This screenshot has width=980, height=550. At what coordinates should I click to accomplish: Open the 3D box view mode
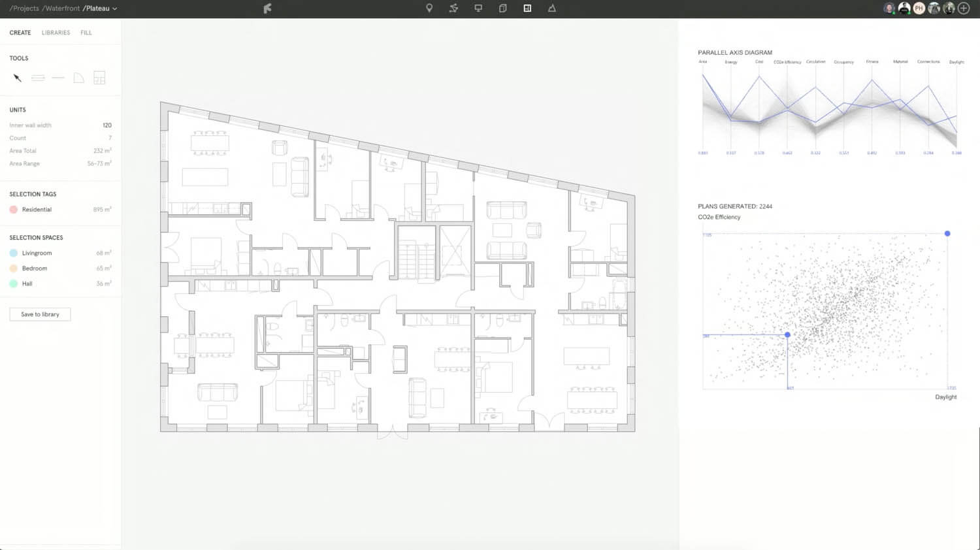502,8
